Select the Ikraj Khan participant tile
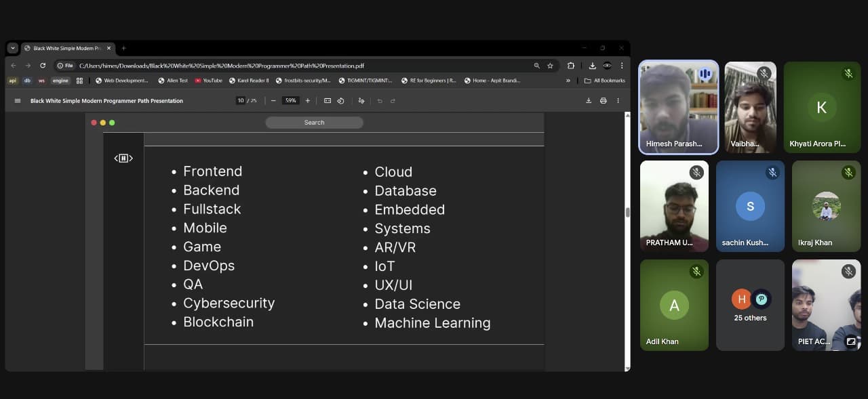868x399 pixels. click(826, 206)
